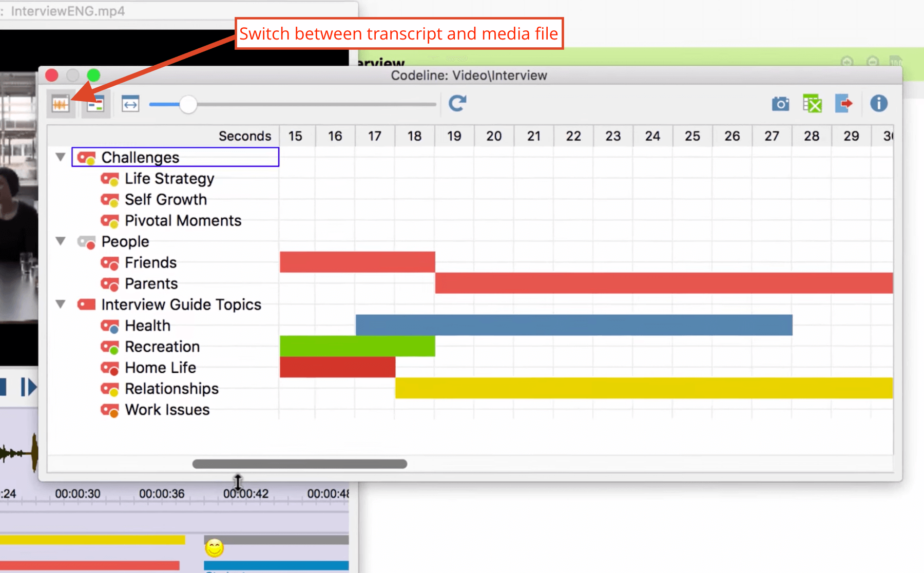
Task: Click the 00:00:36 mark on media timeline
Action: (162, 494)
